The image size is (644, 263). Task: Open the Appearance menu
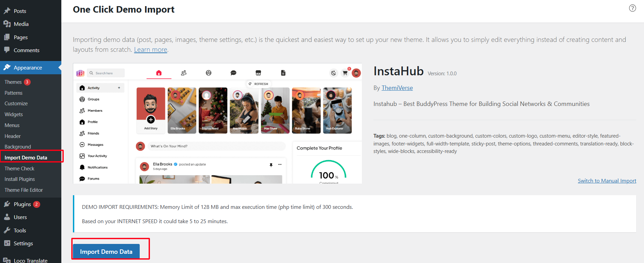pos(28,67)
